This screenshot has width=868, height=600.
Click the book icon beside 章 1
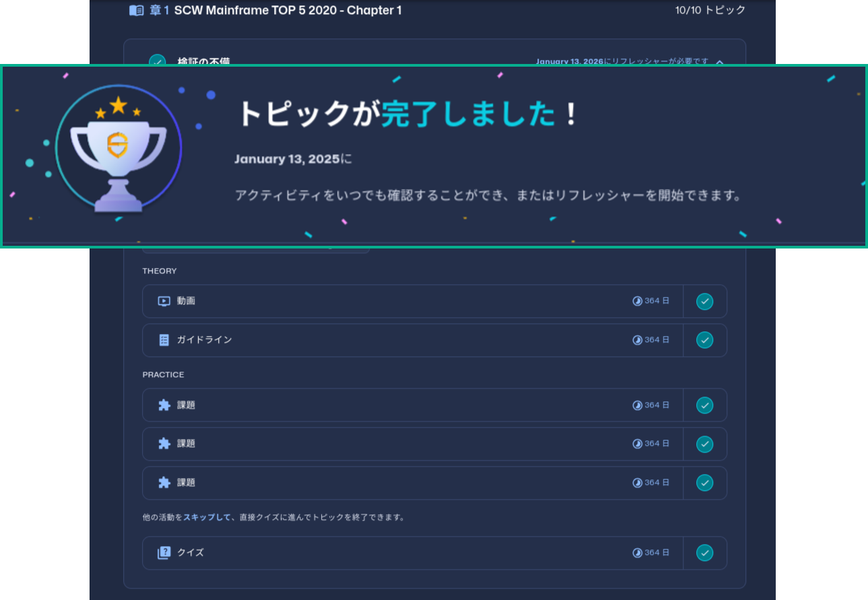coord(135,11)
